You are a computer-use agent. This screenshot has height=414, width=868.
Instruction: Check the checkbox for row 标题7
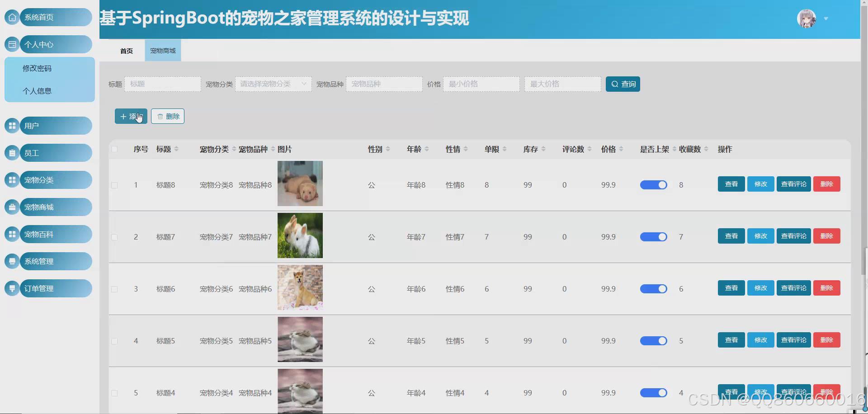coord(114,237)
